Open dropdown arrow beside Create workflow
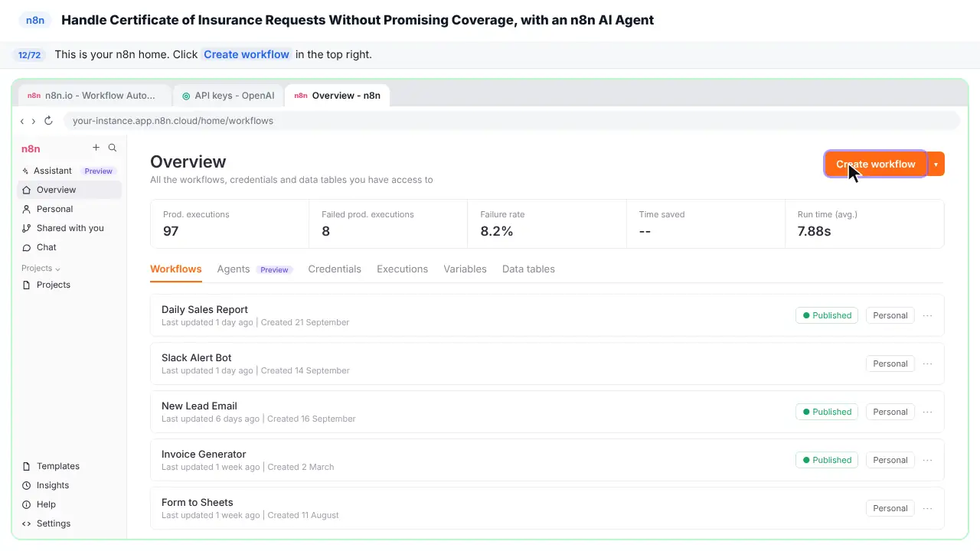This screenshot has height=551, width=980. [x=936, y=164]
